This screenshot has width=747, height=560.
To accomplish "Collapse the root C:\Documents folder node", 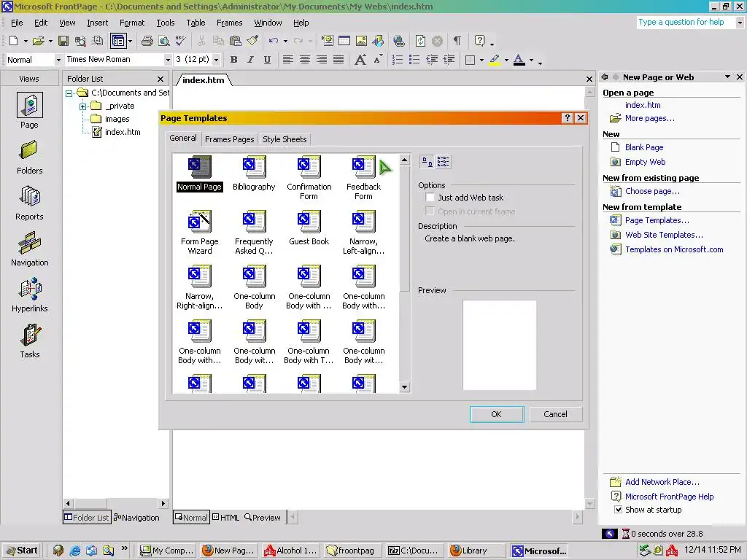I will tap(69, 93).
